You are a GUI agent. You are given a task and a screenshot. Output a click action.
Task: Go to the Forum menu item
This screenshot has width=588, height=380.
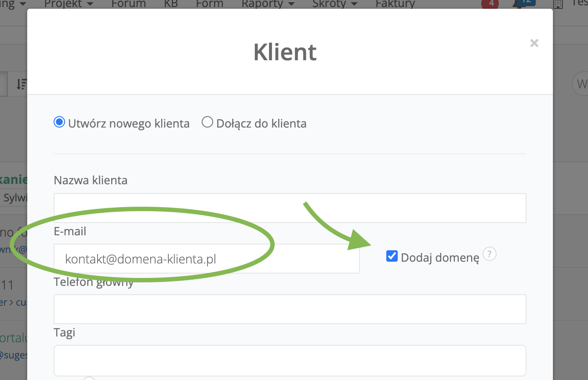(128, 4)
